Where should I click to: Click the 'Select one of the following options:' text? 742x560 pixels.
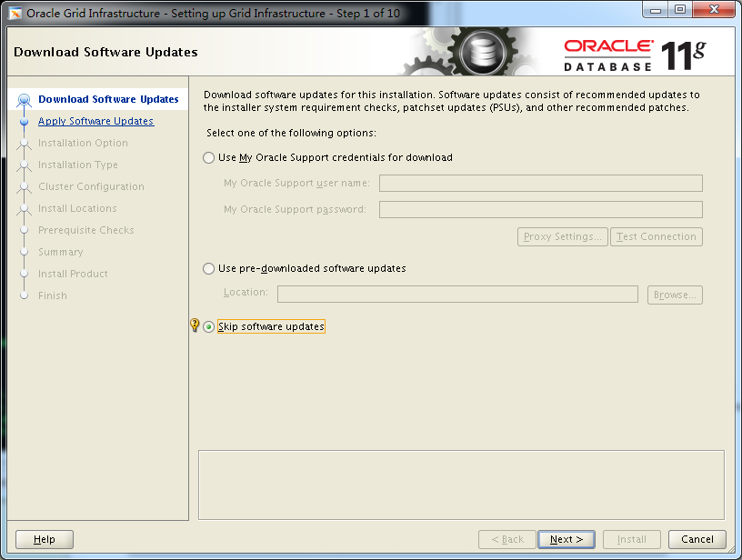[x=292, y=133]
